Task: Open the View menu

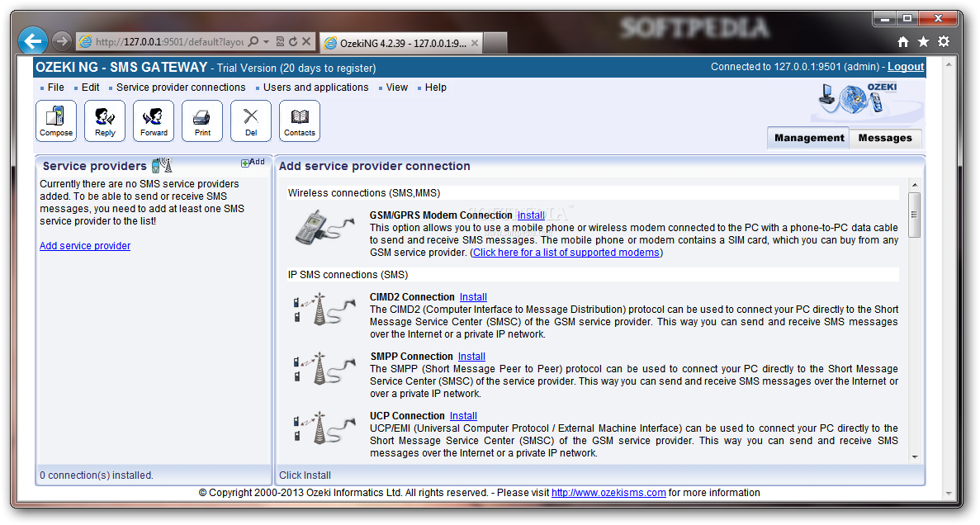Action: (x=396, y=87)
